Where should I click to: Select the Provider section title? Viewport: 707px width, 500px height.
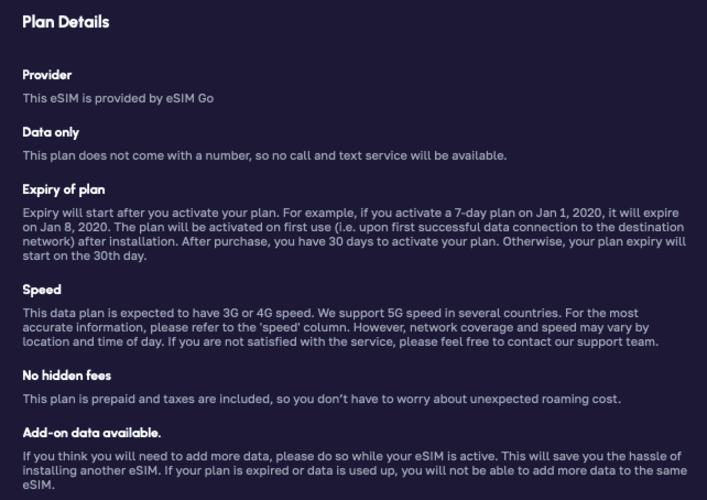[x=47, y=75]
